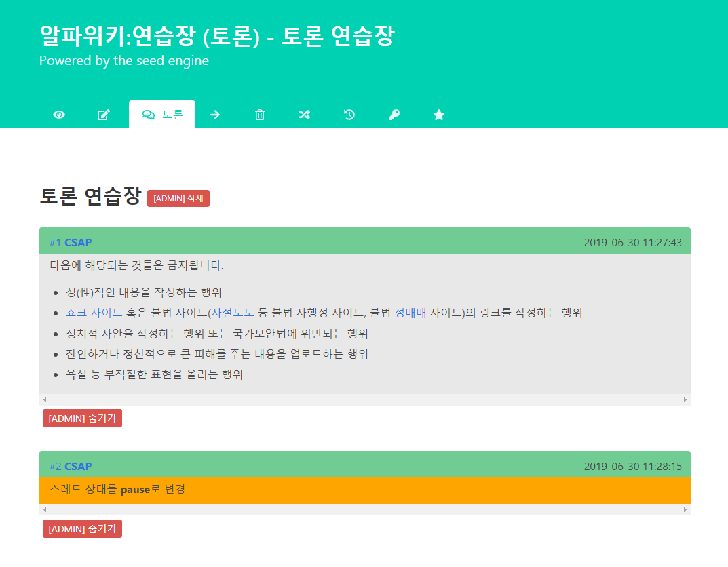This screenshot has width=728, height=567.
Task: Click bullet about 정치적 사안 and 국가보안법
Action: pyautogui.click(x=217, y=334)
